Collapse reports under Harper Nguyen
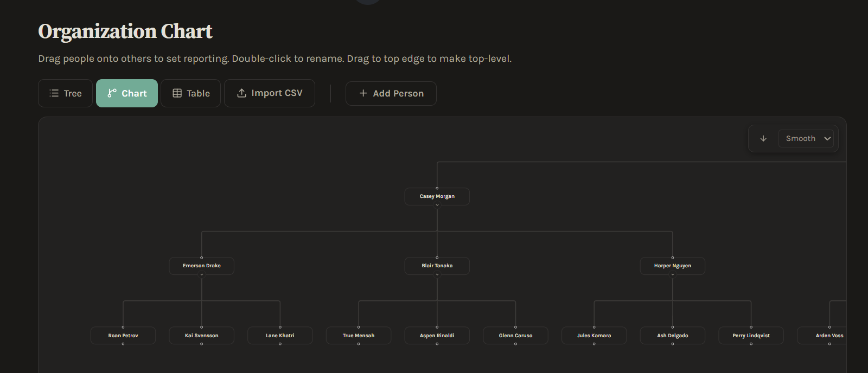 (673, 274)
